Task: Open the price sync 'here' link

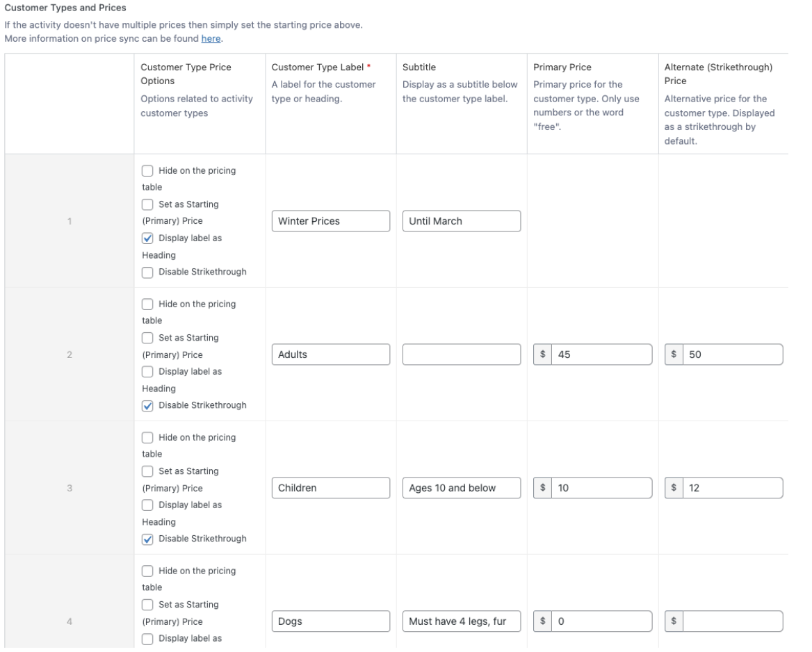Action: [211, 39]
